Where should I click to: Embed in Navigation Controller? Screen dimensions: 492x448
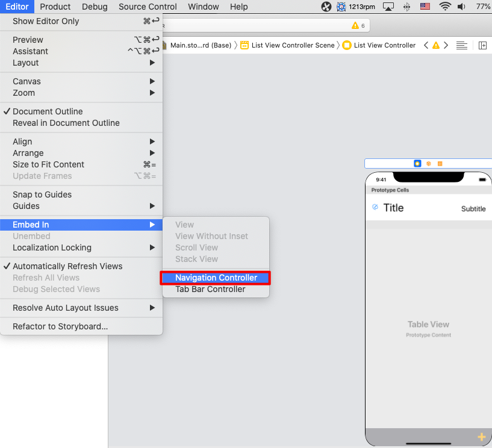[216, 278]
